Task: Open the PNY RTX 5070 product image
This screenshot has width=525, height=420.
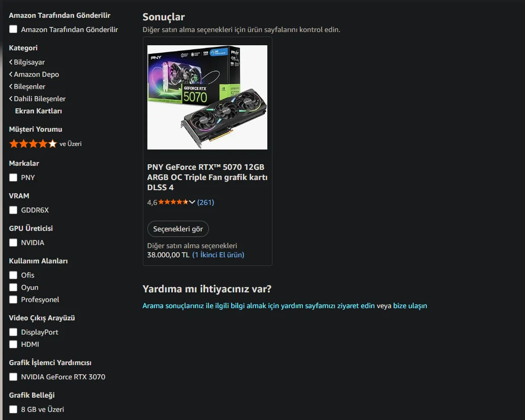Action: pos(207,97)
